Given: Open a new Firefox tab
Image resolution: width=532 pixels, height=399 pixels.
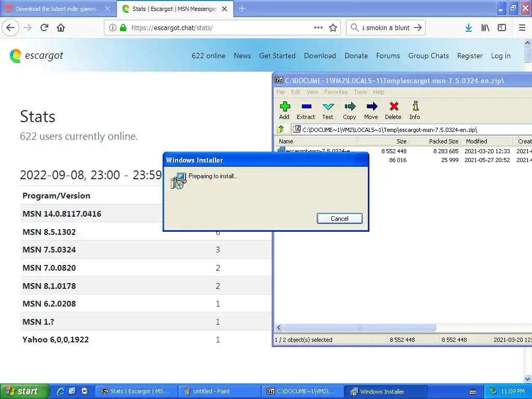Looking at the screenshot, I should (242, 8).
